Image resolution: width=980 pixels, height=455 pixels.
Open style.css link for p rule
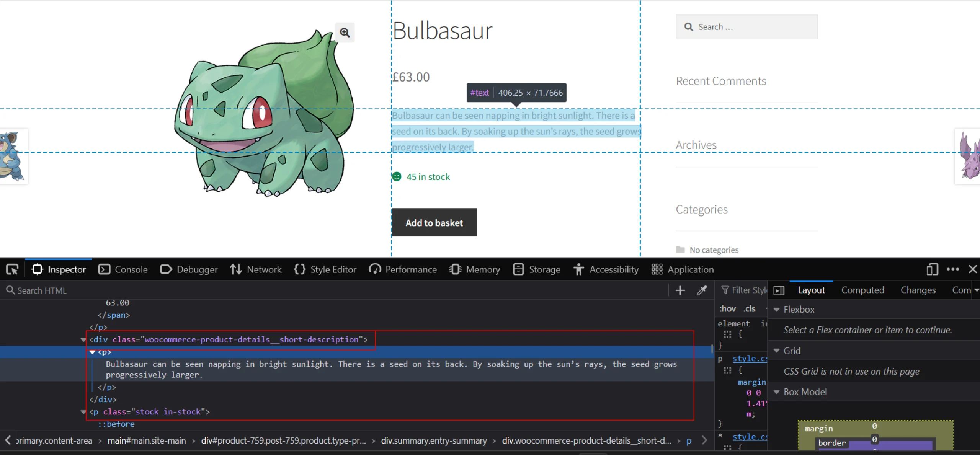750,359
